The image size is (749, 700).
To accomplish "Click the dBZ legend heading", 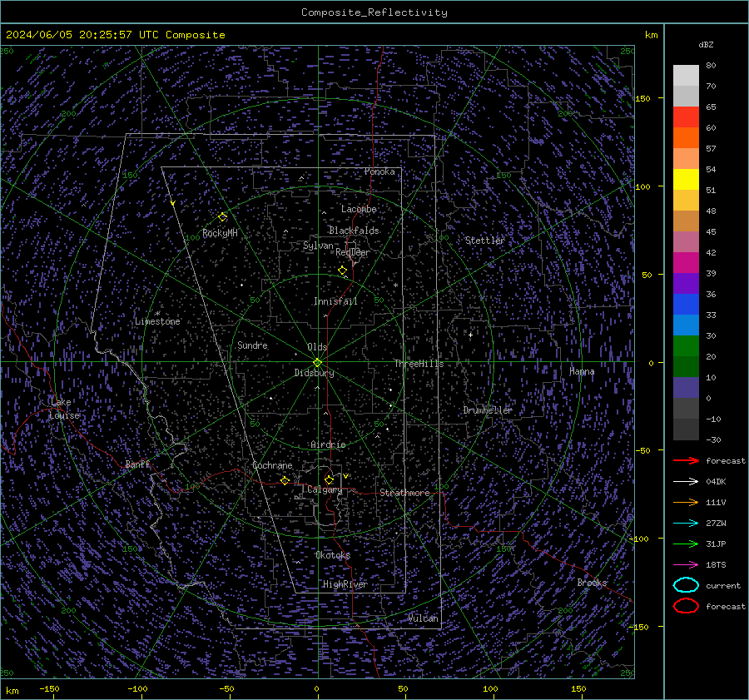I will 706,44.
